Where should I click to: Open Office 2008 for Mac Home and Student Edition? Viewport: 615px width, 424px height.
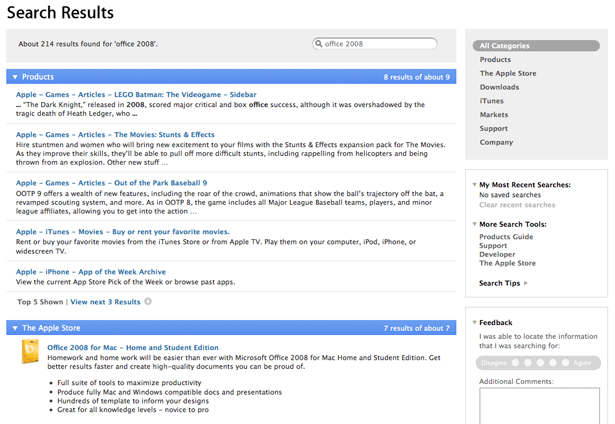(133, 348)
